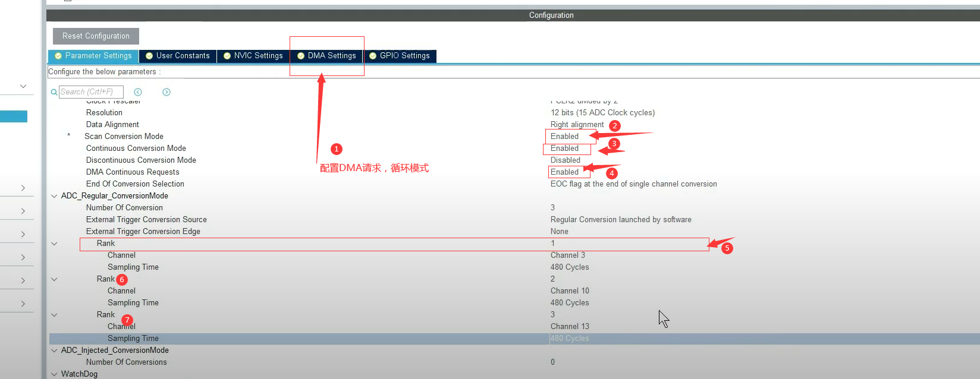Collapse the ADC_Injected_ConversionMode group
Screen dimensions: 980x379
click(54, 350)
